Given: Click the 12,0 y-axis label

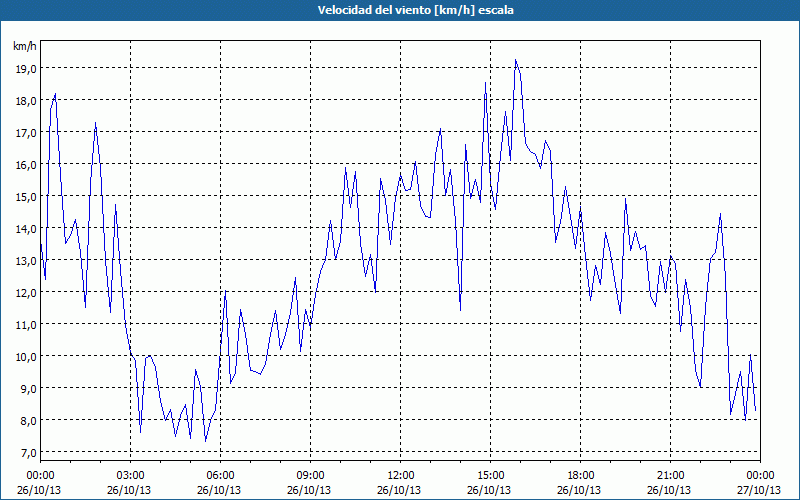Looking at the screenshot, I should pyautogui.click(x=26, y=292).
